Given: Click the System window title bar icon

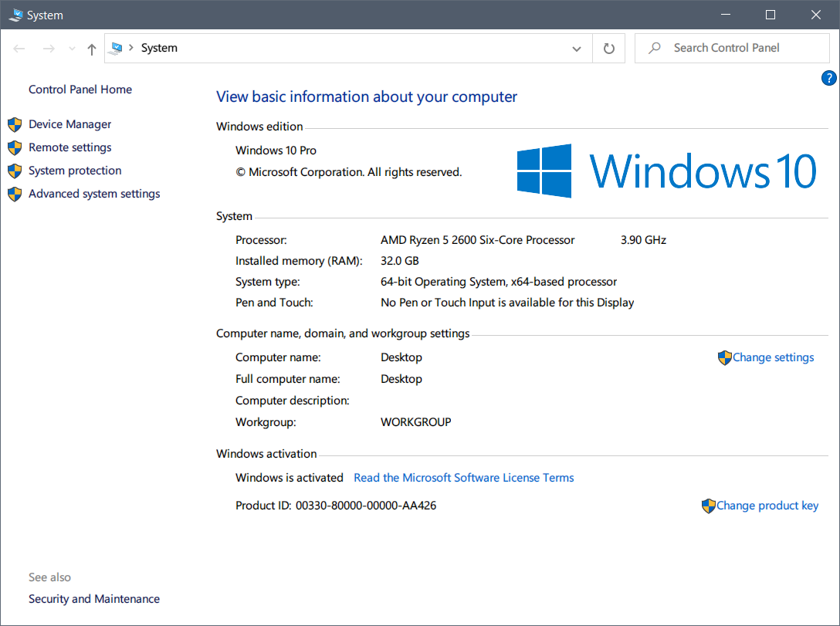Looking at the screenshot, I should (x=15, y=15).
